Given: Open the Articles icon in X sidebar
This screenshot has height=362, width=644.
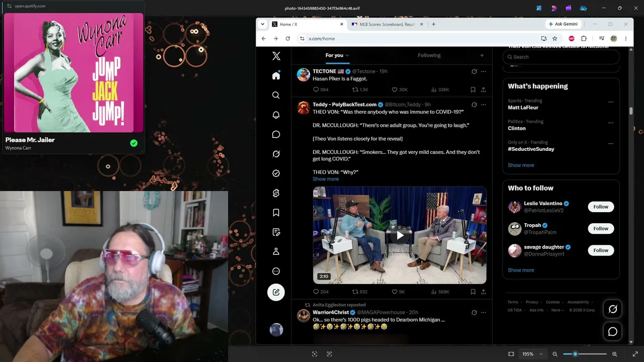Looking at the screenshot, I should coord(276,232).
